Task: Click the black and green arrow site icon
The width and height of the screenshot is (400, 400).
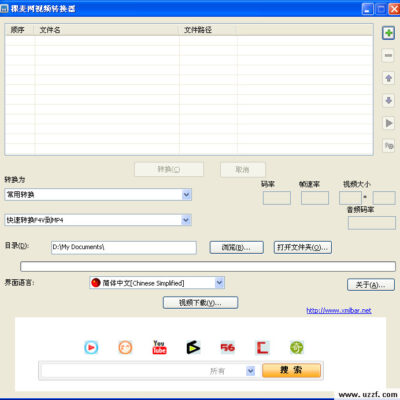Action: click(193, 348)
